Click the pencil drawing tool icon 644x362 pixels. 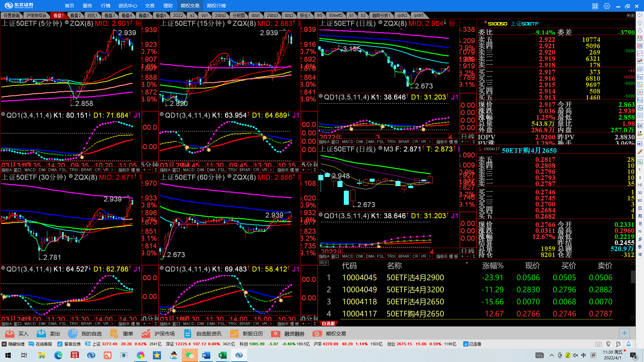coord(640,152)
